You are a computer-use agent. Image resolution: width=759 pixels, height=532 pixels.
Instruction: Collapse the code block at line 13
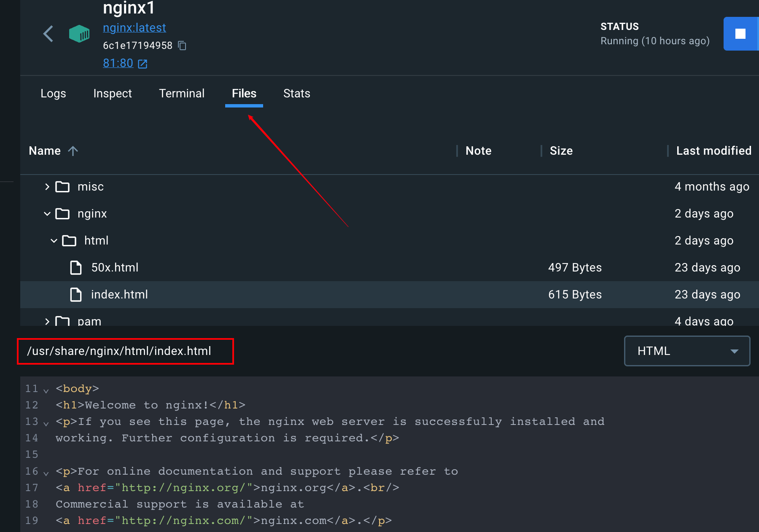[46, 423]
